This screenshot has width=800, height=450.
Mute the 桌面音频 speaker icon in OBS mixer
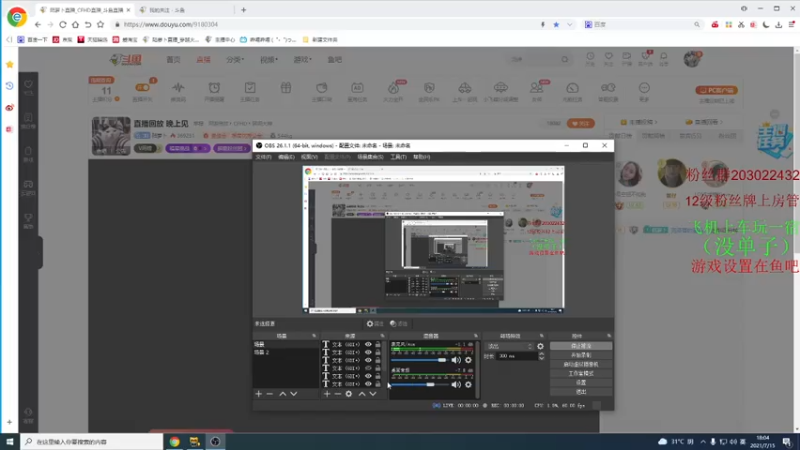456,385
